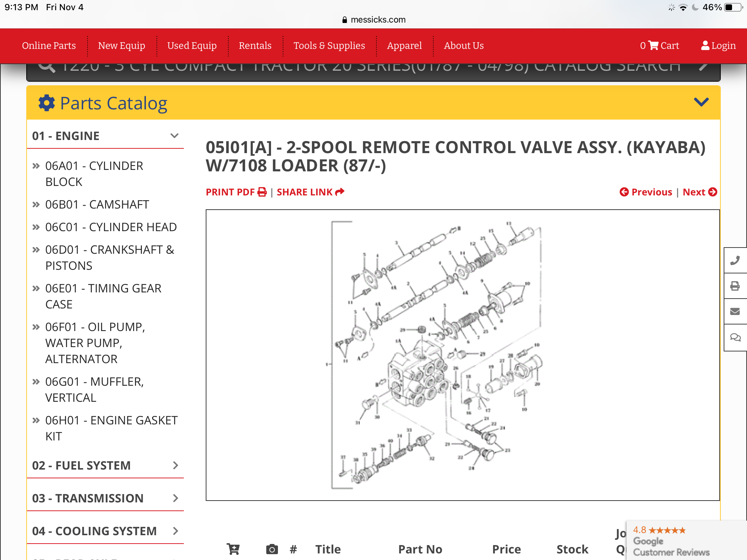The image size is (747, 560).
Task: Click the Title column header
Action: tap(328, 549)
